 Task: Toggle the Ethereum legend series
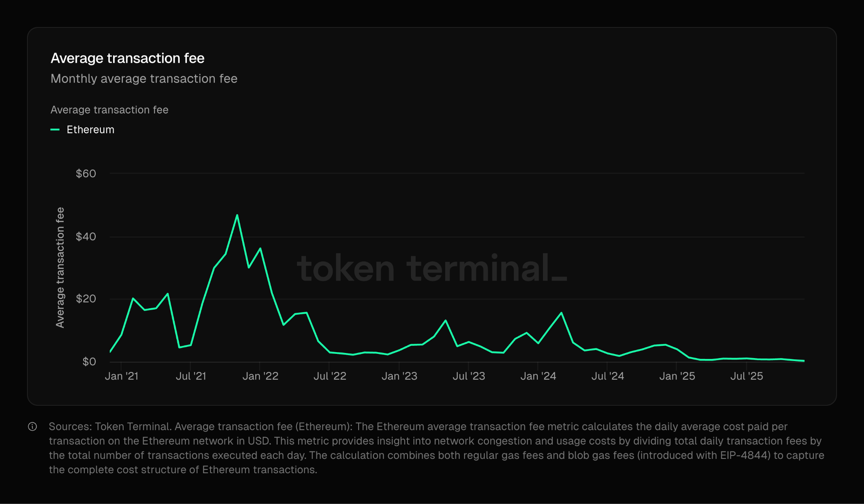(90, 129)
